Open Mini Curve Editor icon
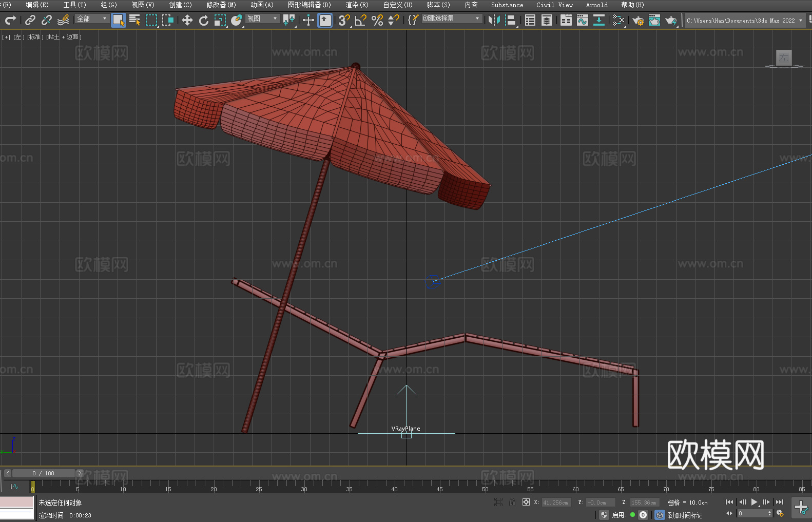This screenshot has width=812, height=522. click(x=14, y=486)
